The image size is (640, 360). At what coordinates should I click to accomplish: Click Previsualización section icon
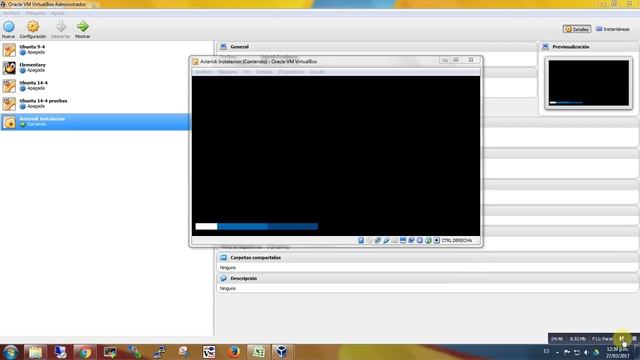click(545, 47)
